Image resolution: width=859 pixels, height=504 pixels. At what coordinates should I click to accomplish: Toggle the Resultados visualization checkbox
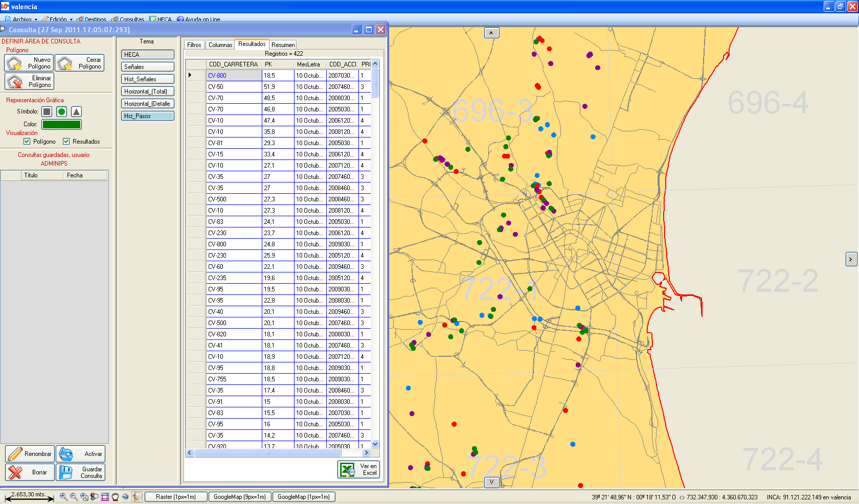click(66, 142)
